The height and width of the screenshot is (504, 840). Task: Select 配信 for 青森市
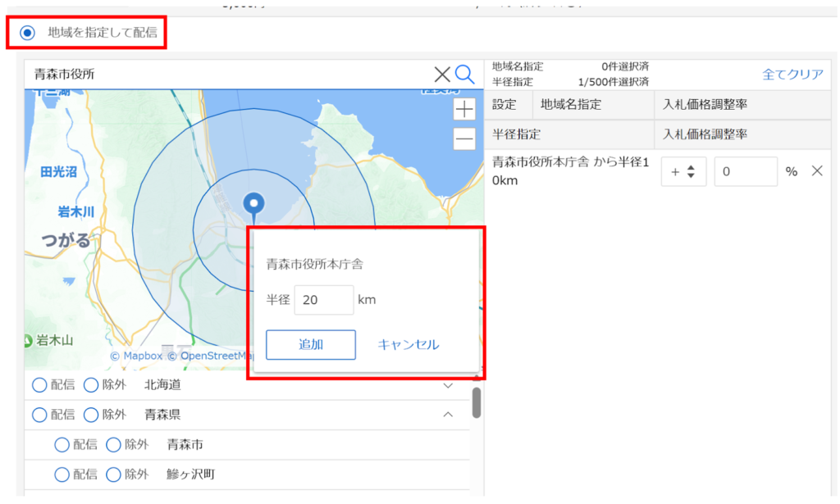click(x=62, y=445)
